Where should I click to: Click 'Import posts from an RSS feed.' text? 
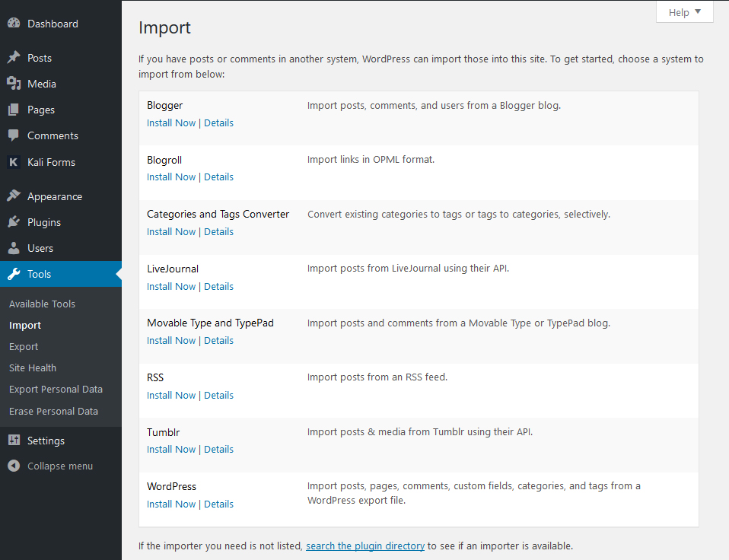point(377,377)
